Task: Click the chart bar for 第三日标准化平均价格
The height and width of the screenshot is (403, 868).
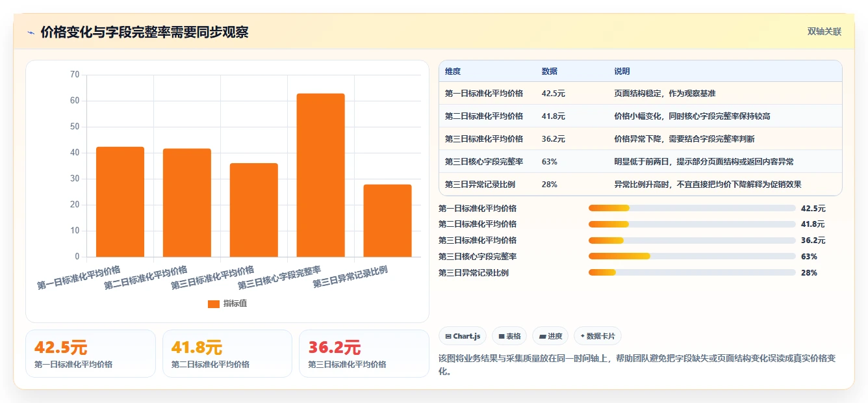Action: 254,210
